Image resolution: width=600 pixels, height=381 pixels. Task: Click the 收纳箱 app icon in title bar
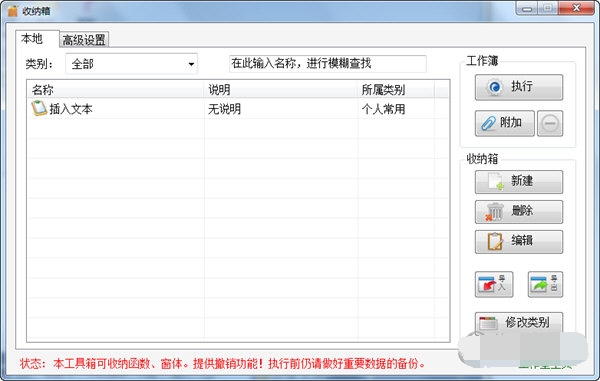click(13, 11)
